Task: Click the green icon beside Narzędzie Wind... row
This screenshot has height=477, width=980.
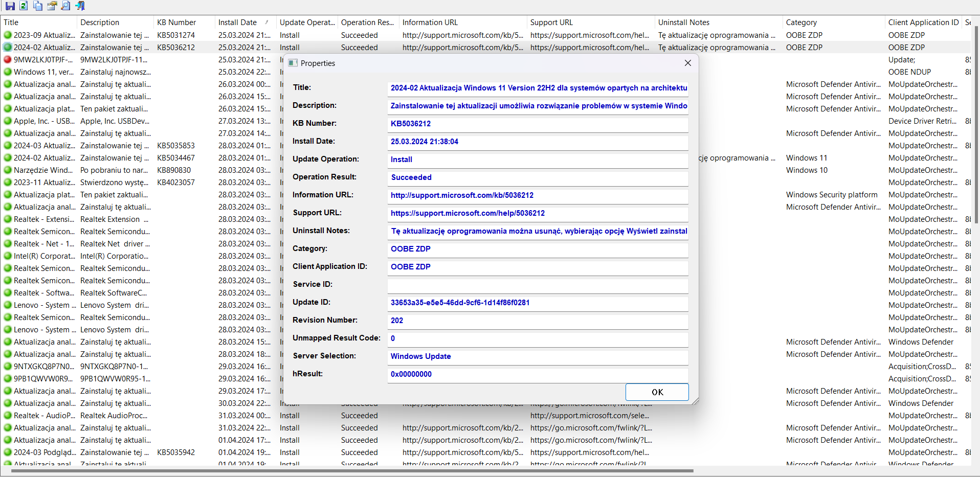Action: tap(8, 170)
